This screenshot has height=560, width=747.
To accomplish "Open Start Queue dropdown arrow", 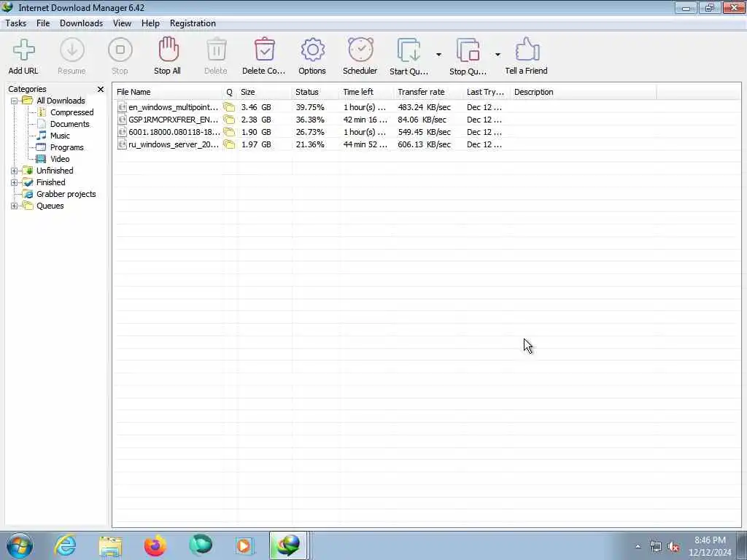I will point(438,55).
